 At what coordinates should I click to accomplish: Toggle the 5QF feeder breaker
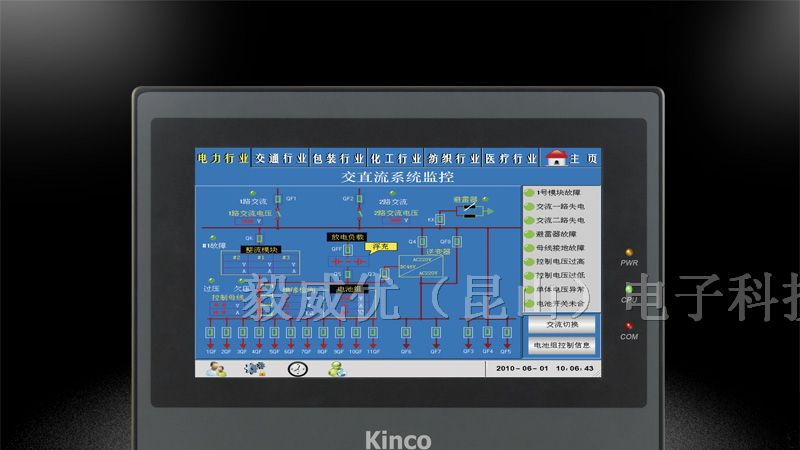274,333
